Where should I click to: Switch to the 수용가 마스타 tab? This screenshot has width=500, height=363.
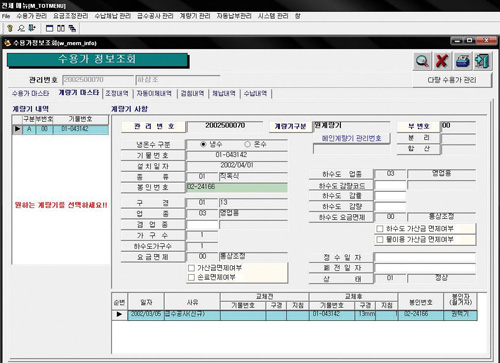pyautogui.click(x=30, y=94)
